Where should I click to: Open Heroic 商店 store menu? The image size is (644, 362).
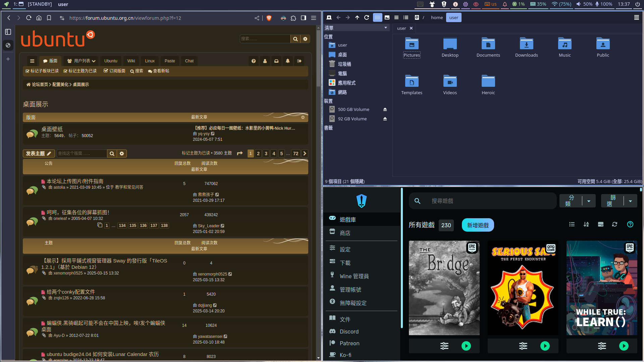tap(362, 233)
